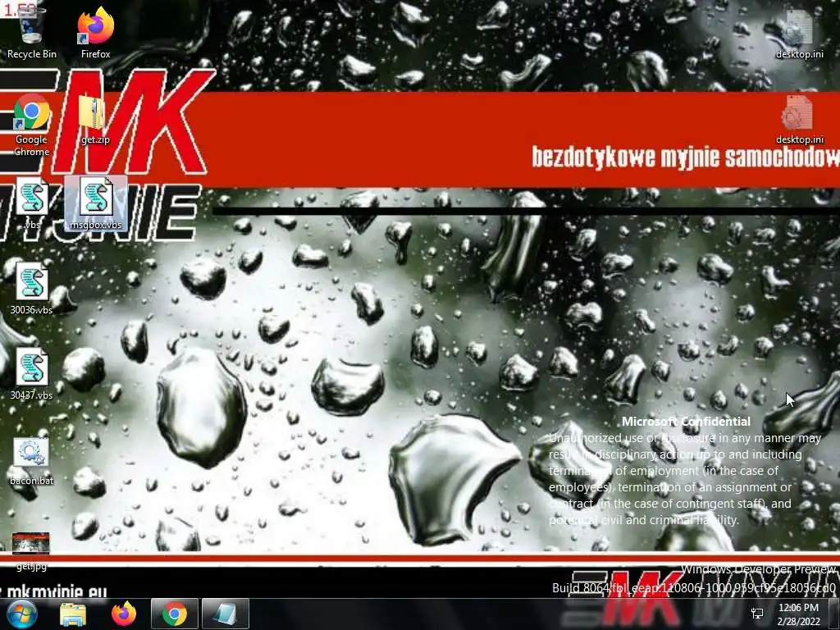Select the lower desktop.ini file icon

[x=799, y=119]
